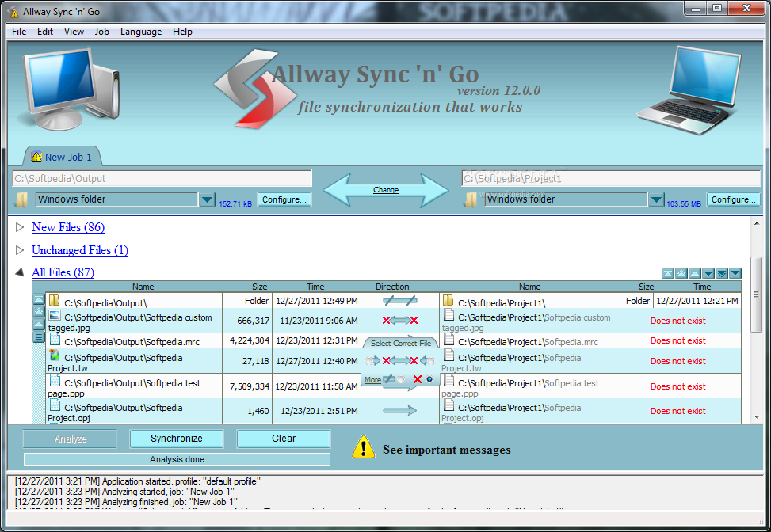Open the Help menu
Screen dimensions: 771x532
[182, 32]
